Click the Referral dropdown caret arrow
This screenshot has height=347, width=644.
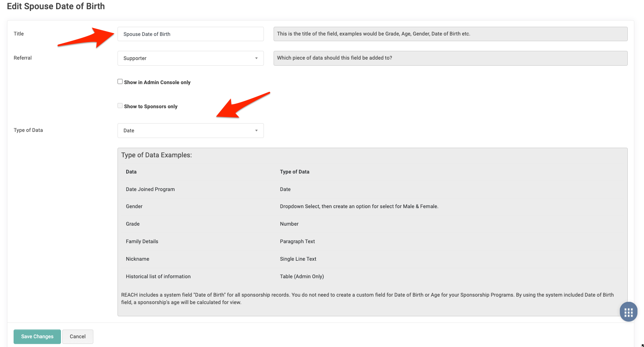[x=256, y=58]
